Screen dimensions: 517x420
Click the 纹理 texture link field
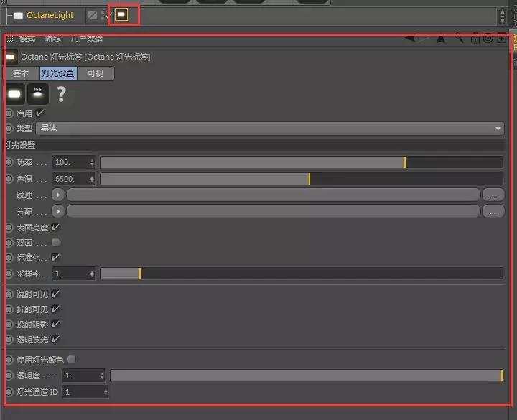[x=274, y=195]
